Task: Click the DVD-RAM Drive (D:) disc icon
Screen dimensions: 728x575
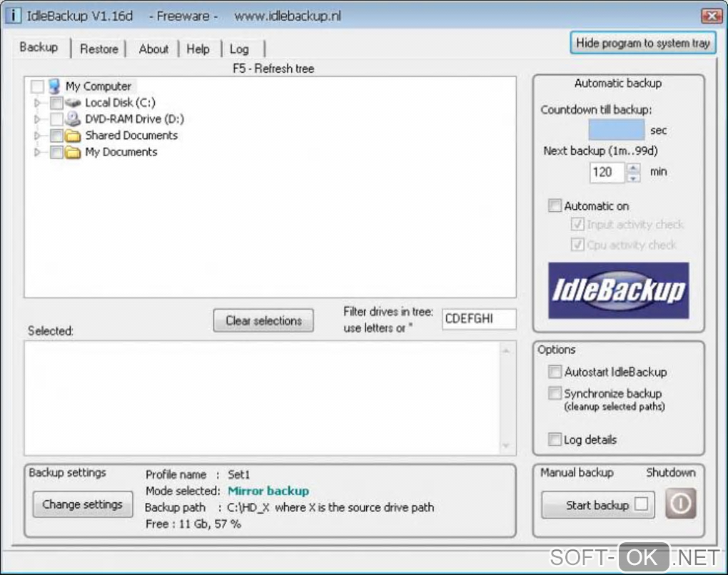Action: (72, 119)
